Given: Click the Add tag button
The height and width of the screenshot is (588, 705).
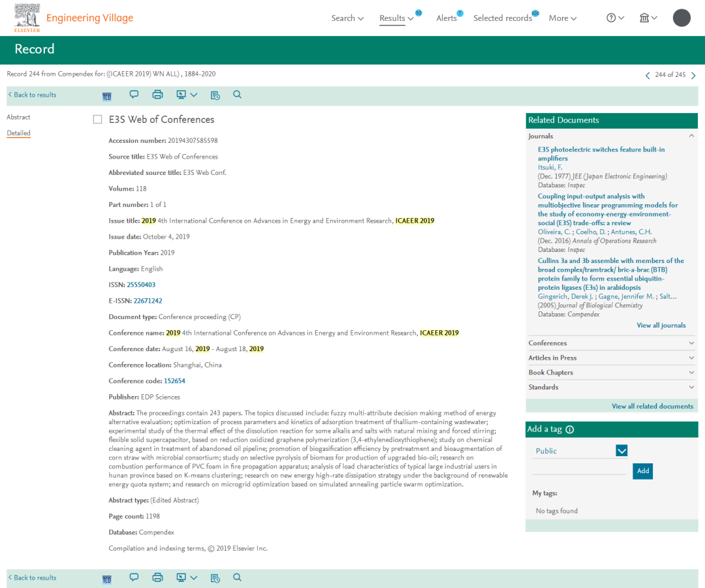Looking at the screenshot, I should [x=642, y=471].
